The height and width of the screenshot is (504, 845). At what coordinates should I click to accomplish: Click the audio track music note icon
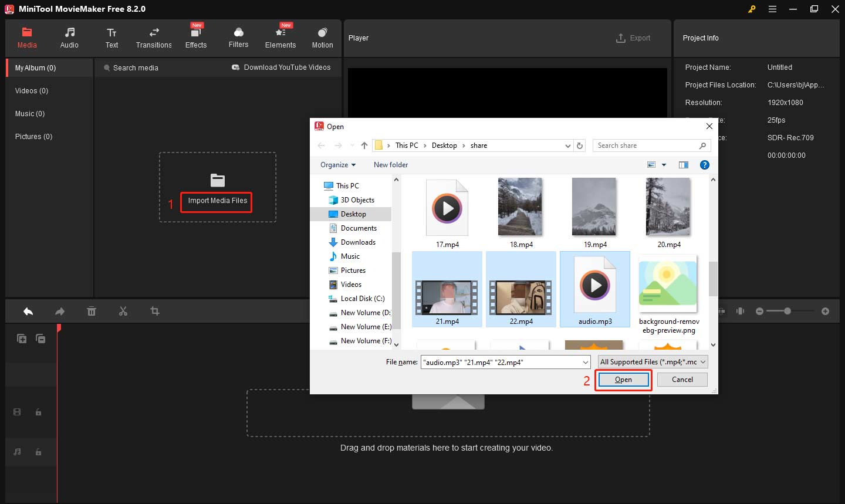[x=17, y=452]
